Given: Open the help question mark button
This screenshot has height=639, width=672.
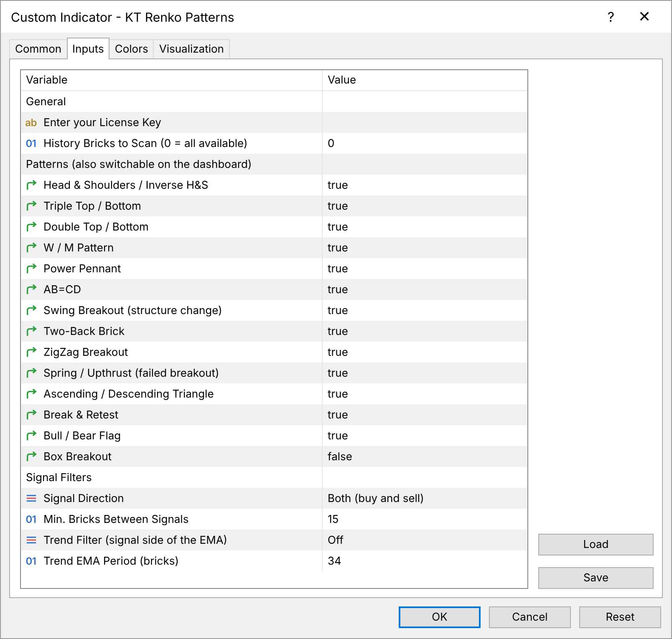Looking at the screenshot, I should [611, 17].
